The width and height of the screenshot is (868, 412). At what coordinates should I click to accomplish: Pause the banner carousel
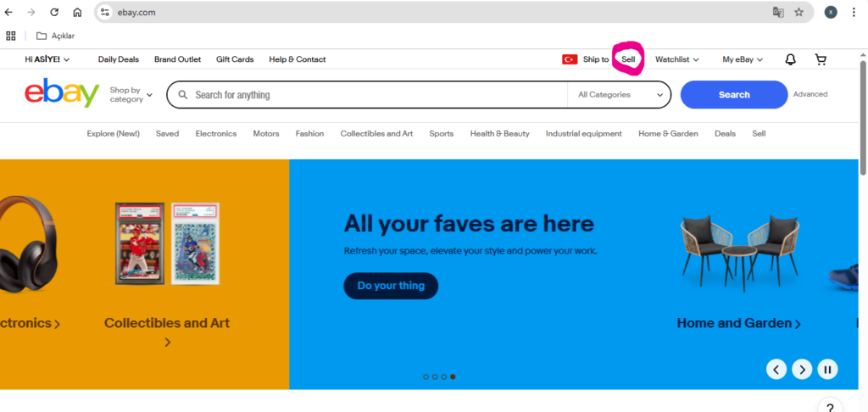(827, 370)
